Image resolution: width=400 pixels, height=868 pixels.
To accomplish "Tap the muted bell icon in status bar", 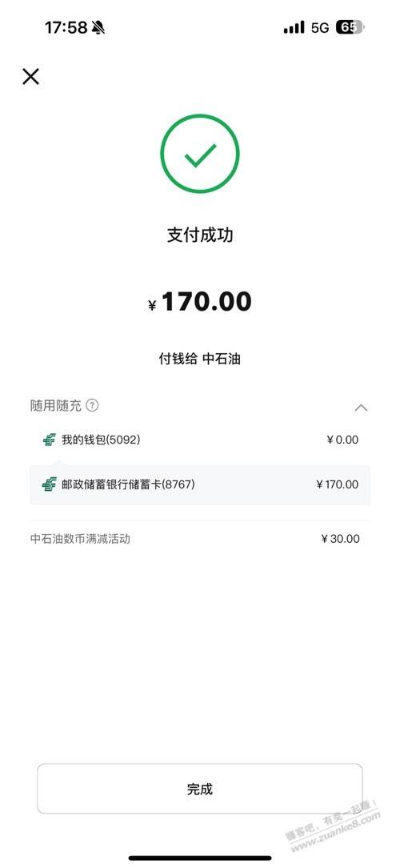I will tap(98, 27).
